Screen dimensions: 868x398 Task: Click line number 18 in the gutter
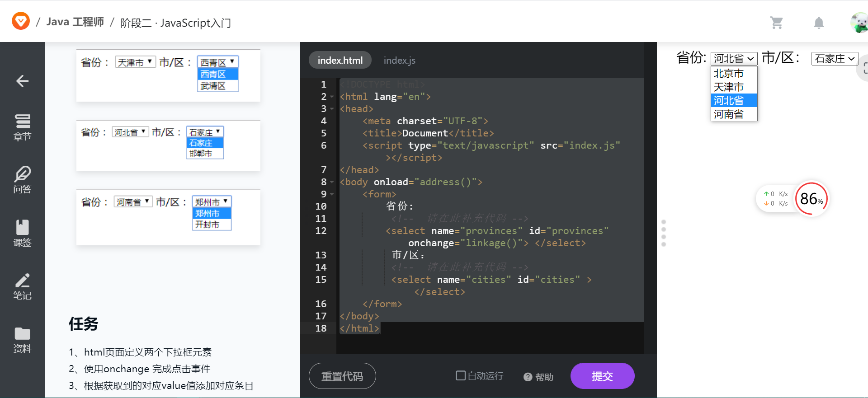pos(321,328)
